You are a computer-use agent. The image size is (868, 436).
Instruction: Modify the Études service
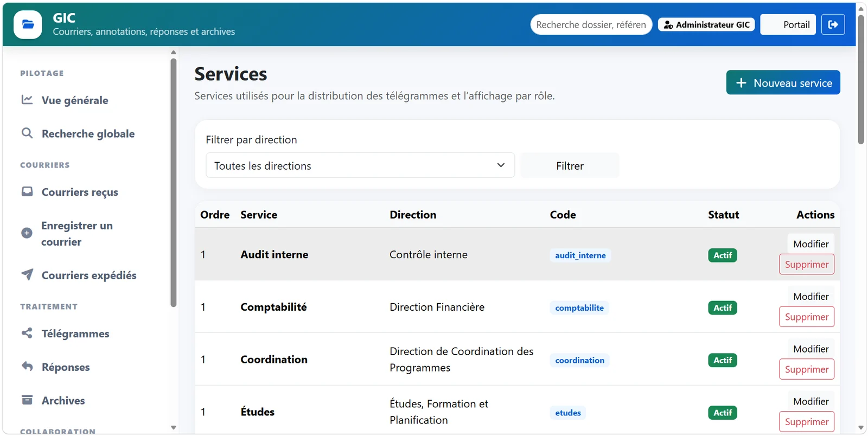click(x=810, y=402)
